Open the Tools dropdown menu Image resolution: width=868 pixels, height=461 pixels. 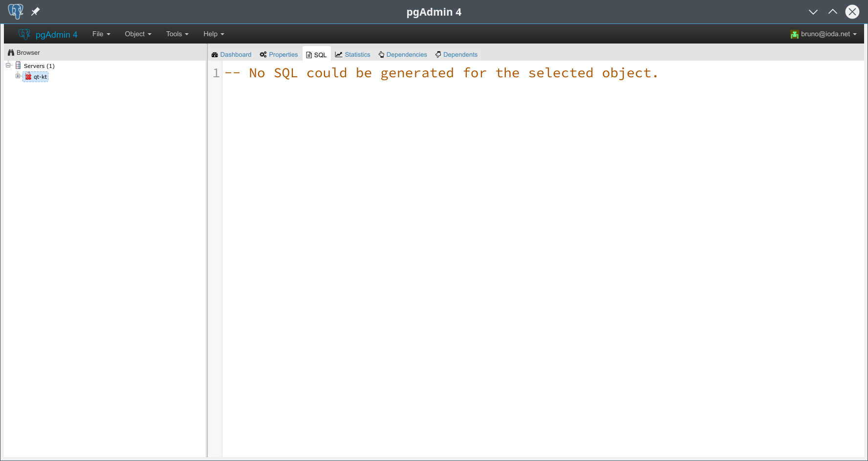pos(177,34)
